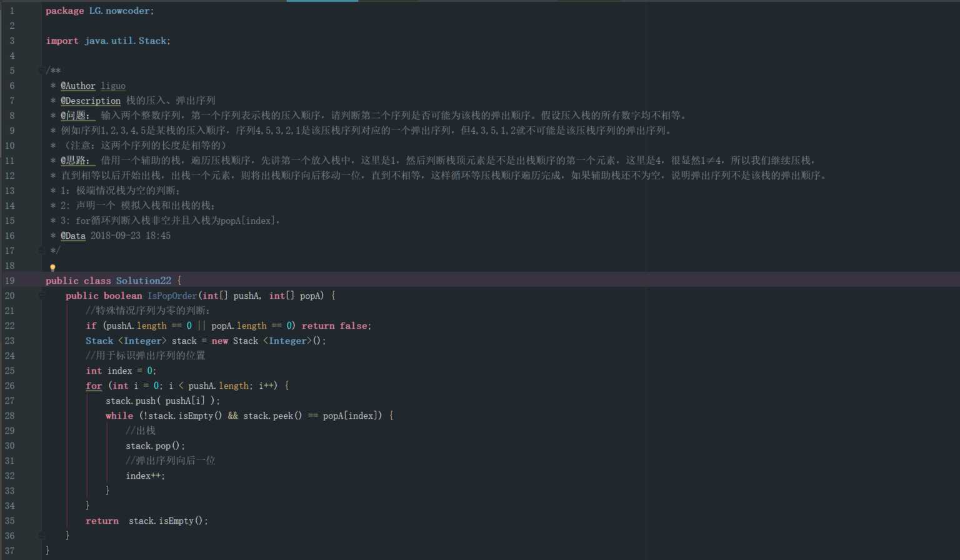960x560 pixels.
Task: Collapse the Javadoc comment at line 5
Action: [x=41, y=70]
